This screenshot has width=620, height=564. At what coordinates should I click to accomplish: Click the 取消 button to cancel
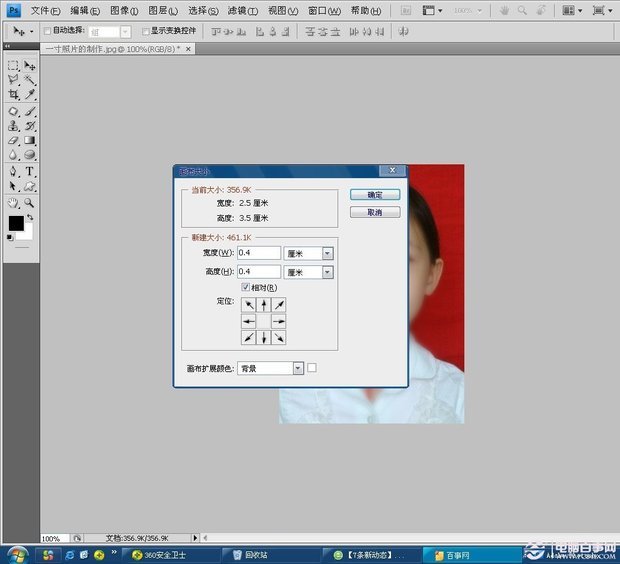[375, 213]
